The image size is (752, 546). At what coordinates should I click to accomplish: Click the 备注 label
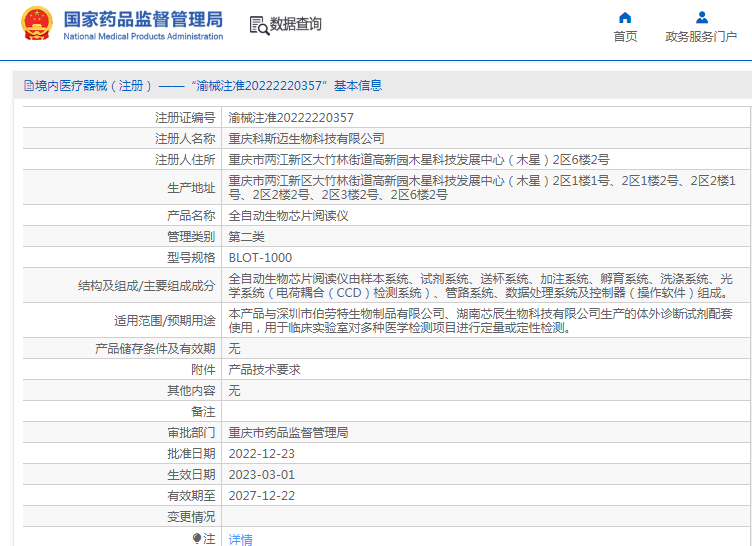203,412
